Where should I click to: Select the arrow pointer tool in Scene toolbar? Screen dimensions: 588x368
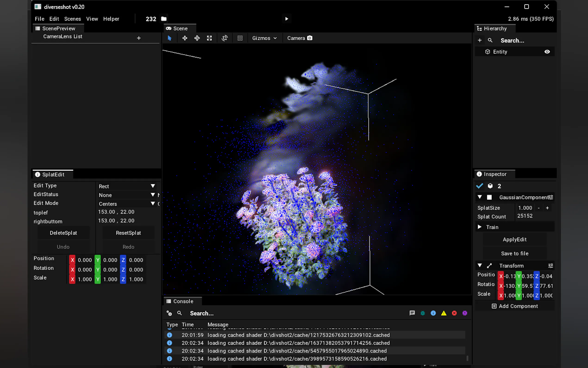[169, 38]
